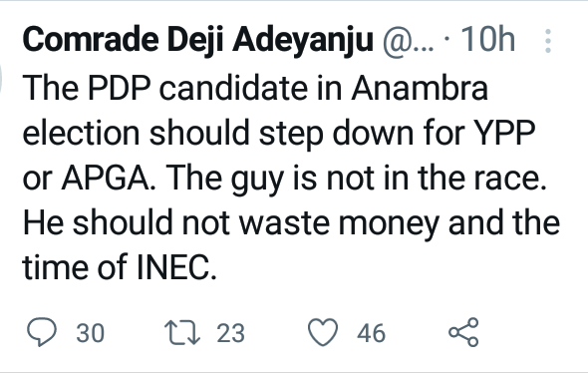Like the tweet with heart icon

point(323,332)
